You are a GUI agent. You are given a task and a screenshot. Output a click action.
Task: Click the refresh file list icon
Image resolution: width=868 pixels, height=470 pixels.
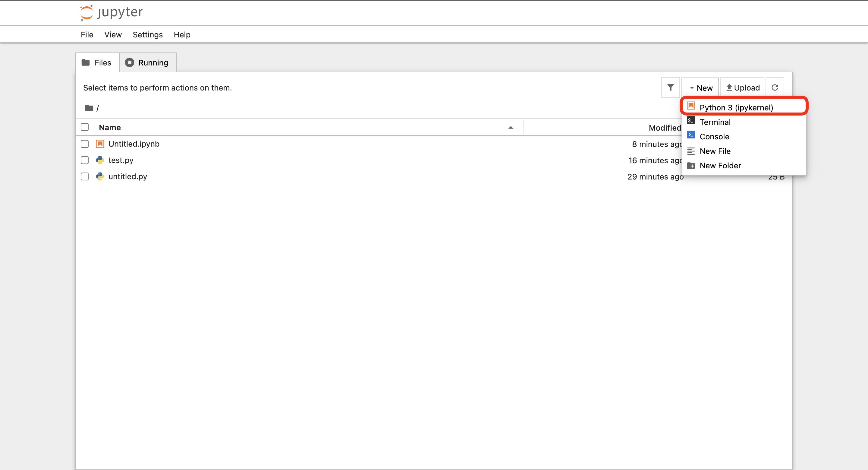click(x=775, y=88)
